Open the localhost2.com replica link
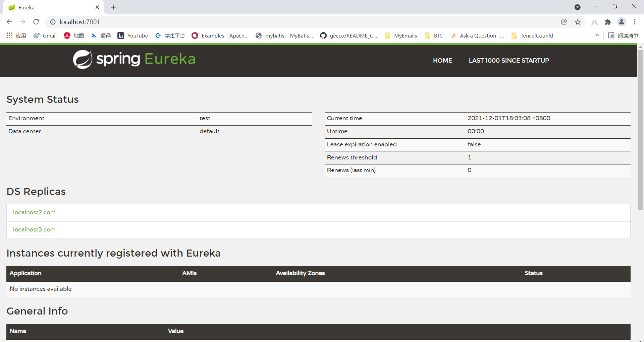This screenshot has height=342, width=644. tap(34, 212)
